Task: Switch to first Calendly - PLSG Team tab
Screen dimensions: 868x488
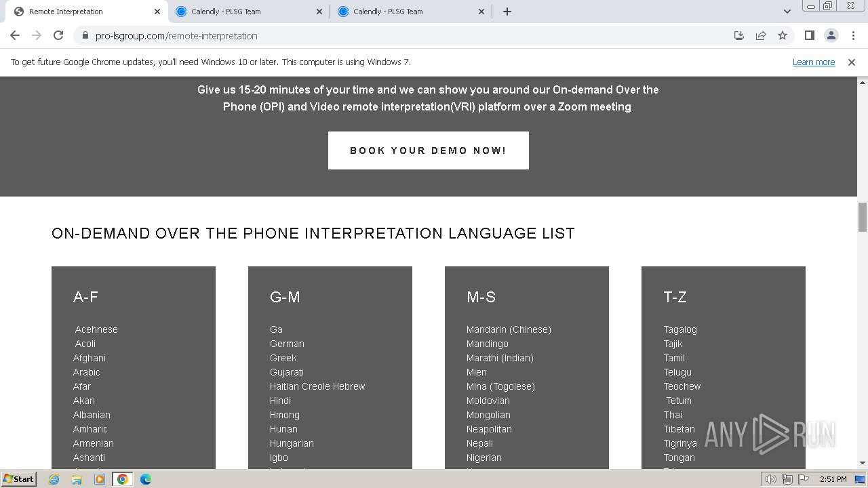Action: tap(249, 12)
